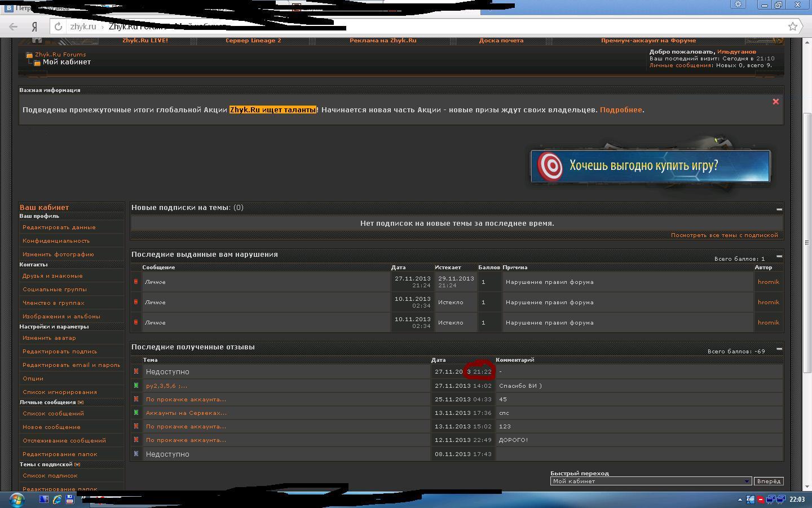
Task: Open "Zhyk.Ru Forums" breadcrumb link
Action: pos(60,55)
